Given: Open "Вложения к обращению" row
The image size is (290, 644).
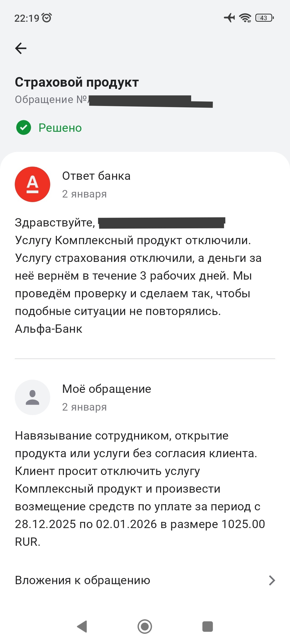Looking at the screenshot, I should pos(83,580).
